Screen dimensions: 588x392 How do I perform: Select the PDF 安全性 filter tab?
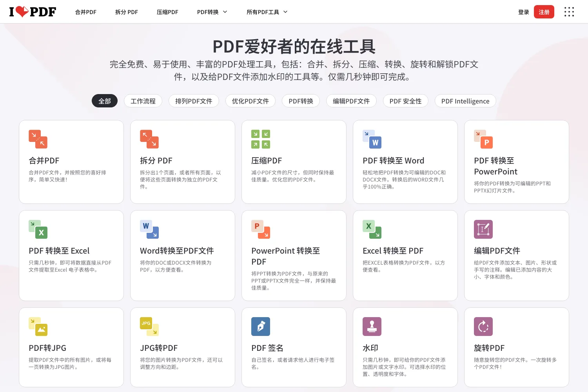click(406, 101)
